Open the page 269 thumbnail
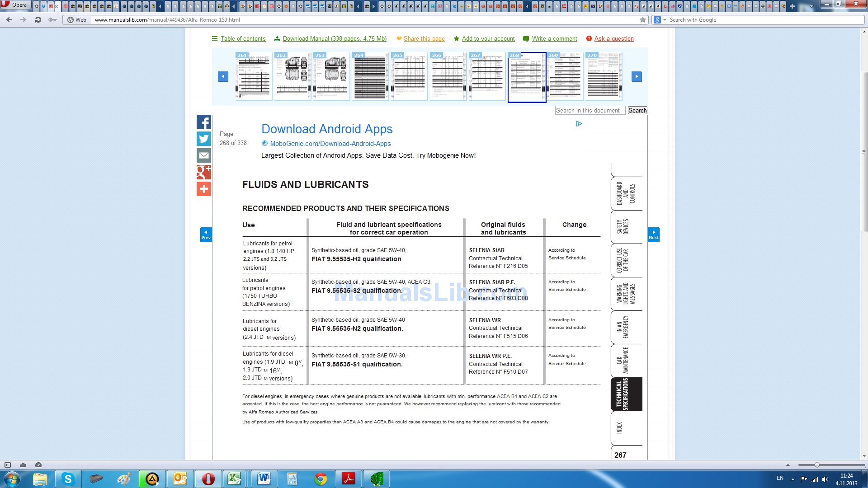Image resolution: width=868 pixels, height=488 pixels. click(565, 76)
